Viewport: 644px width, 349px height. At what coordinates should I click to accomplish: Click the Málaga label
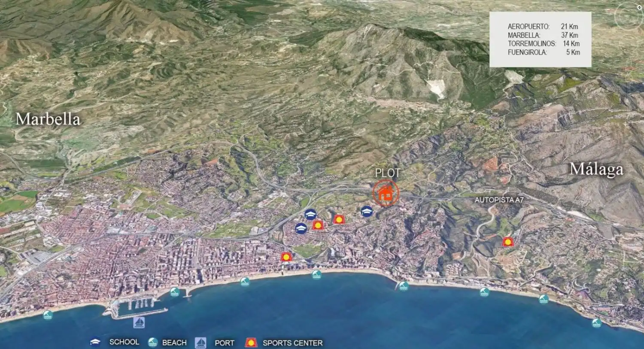pyautogui.click(x=596, y=169)
